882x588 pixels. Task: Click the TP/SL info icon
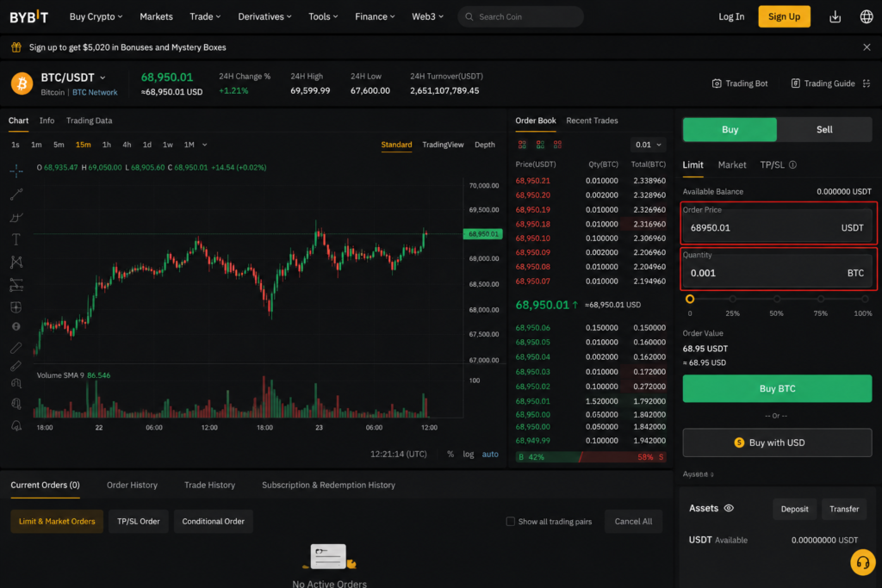click(x=792, y=164)
